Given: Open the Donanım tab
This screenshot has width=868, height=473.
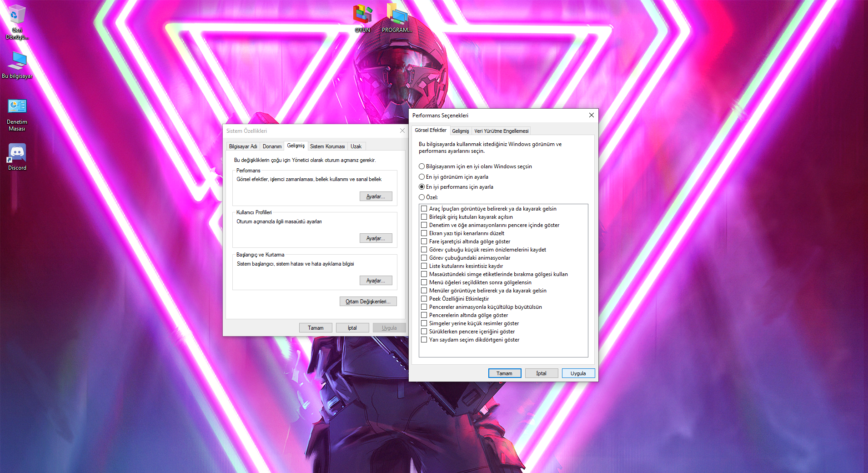Looking at the screenshot, I should (272, 146).
